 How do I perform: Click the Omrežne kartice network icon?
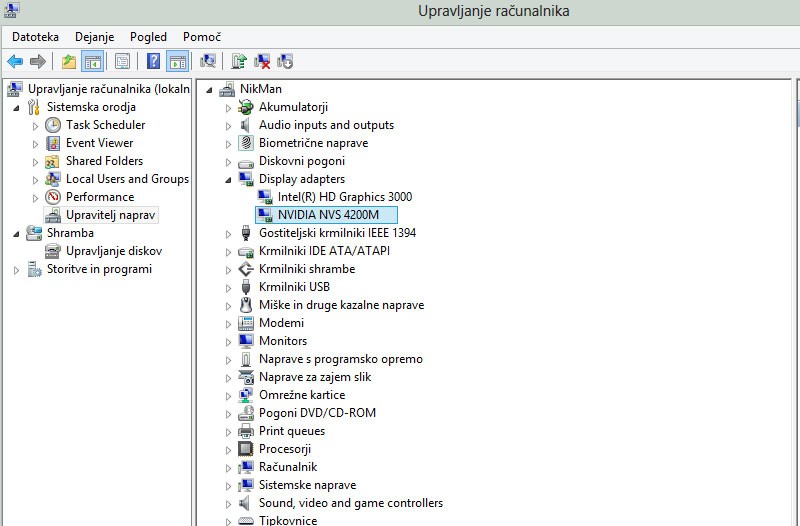coord(246,395)
